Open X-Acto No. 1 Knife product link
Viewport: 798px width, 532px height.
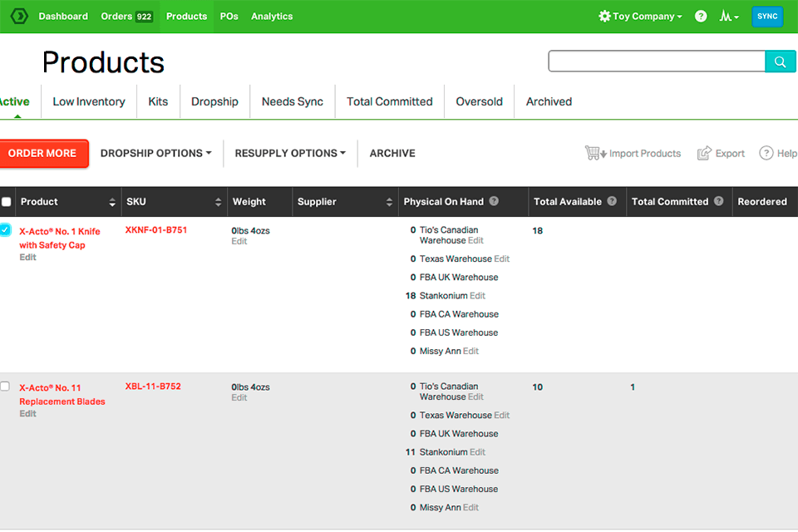[60, 239]
